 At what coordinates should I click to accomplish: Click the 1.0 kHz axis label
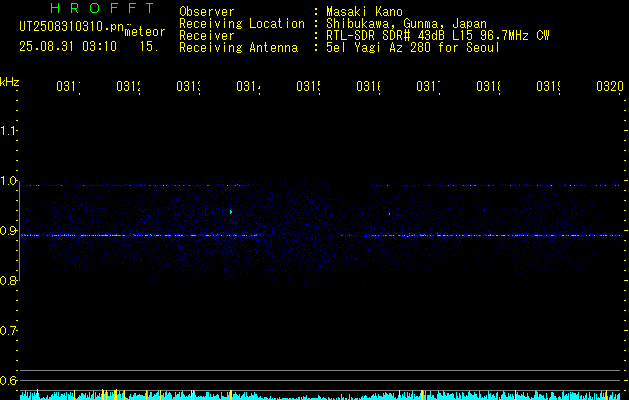click(x=8, y=181)
